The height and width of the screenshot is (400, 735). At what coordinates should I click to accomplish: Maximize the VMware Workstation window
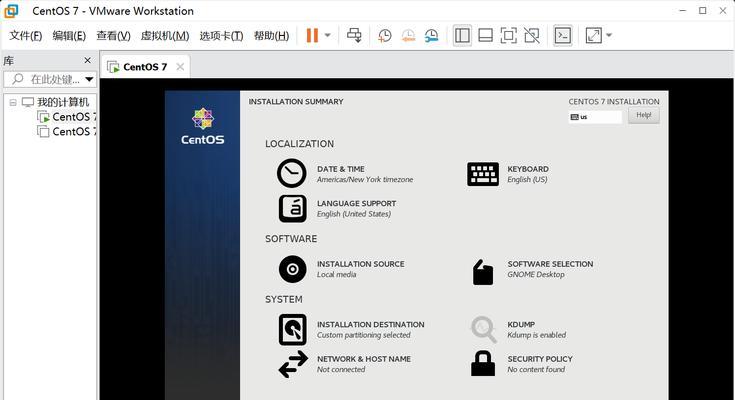click(703, 10)
